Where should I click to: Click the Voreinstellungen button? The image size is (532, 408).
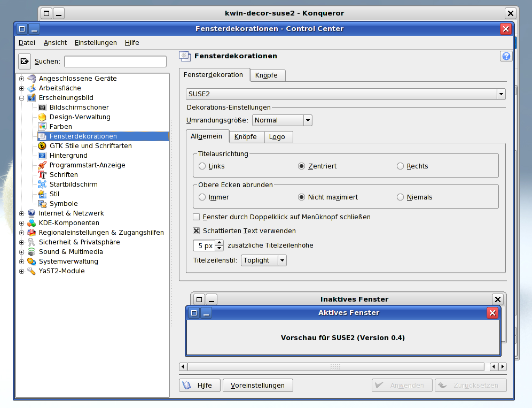click(x=258, y=385)
